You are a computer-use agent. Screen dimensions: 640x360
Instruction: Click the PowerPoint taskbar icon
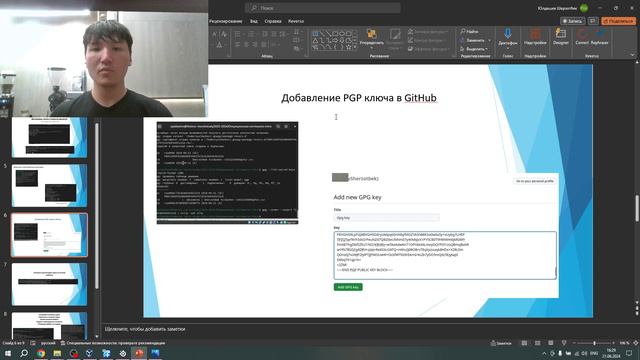click(x=139, y=353)
